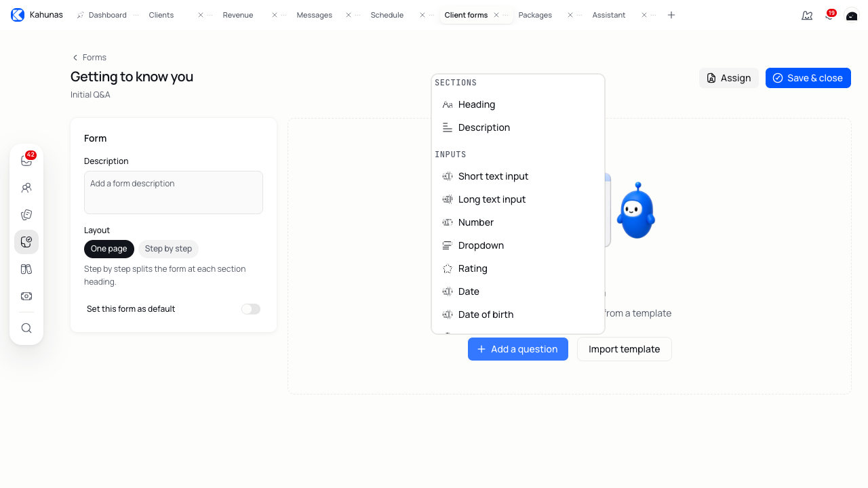The height and width of the screenshot is (488, 868).
Task: Choose Dropdown input option
Action: (518, 245)
